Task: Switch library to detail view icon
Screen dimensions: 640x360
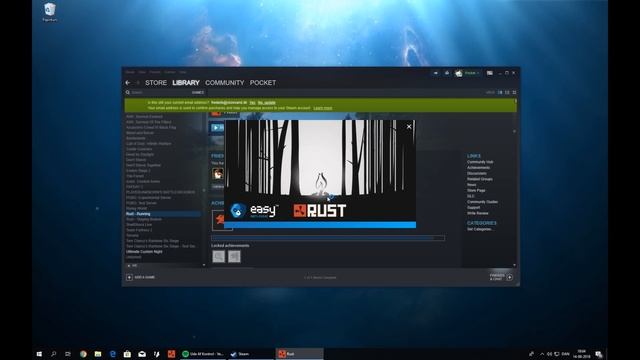Action: [500, 93]
